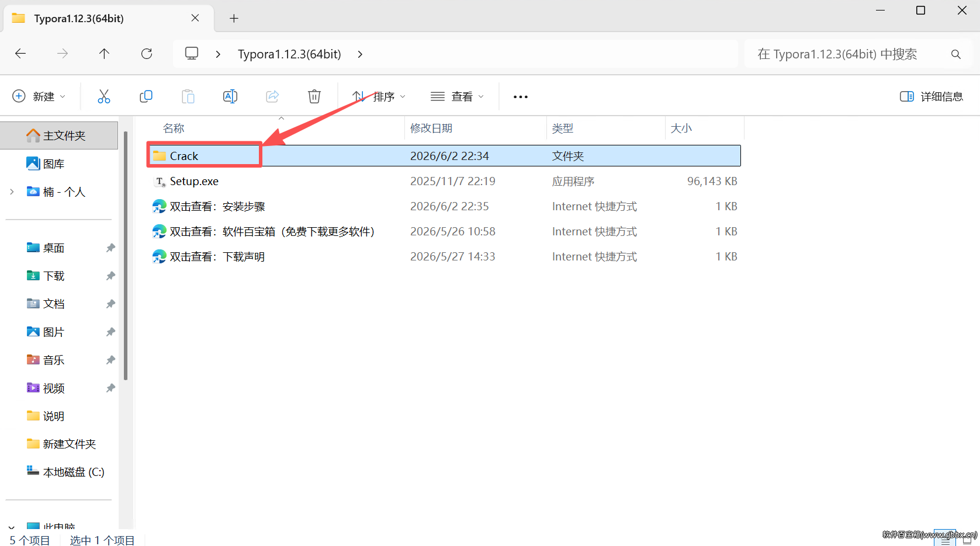Image resolution: width=980 pixels, height=546 pixels.
Task: Open the 查看 view dropdown
Action: point(457,96)
